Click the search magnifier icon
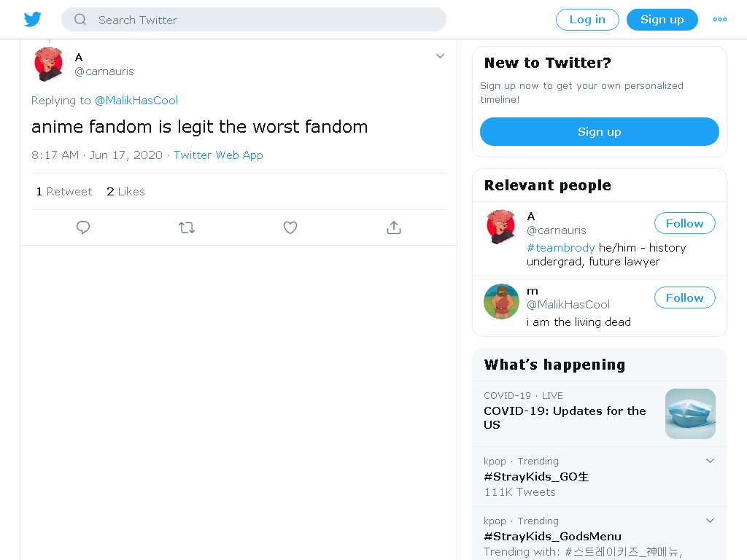 (80, 20)
